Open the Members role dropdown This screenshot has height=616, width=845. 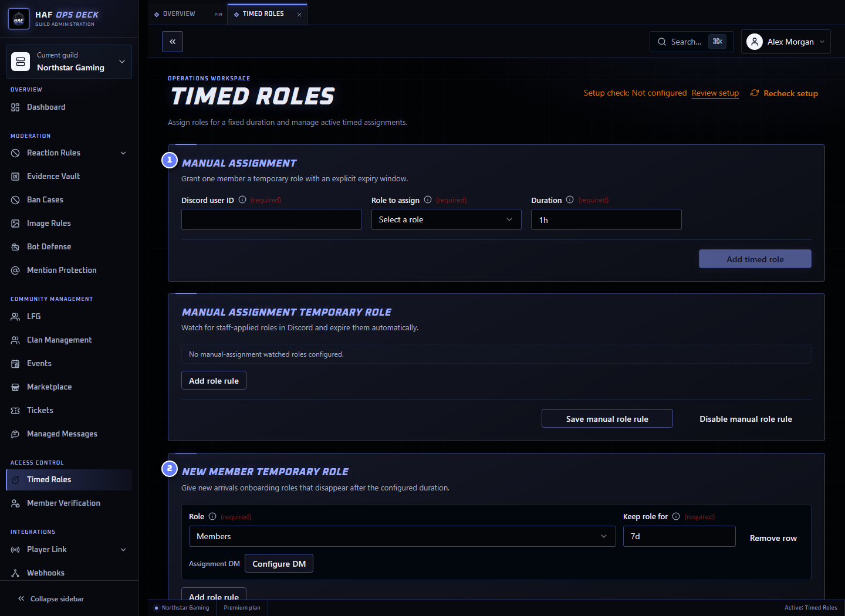coord(403,536)
